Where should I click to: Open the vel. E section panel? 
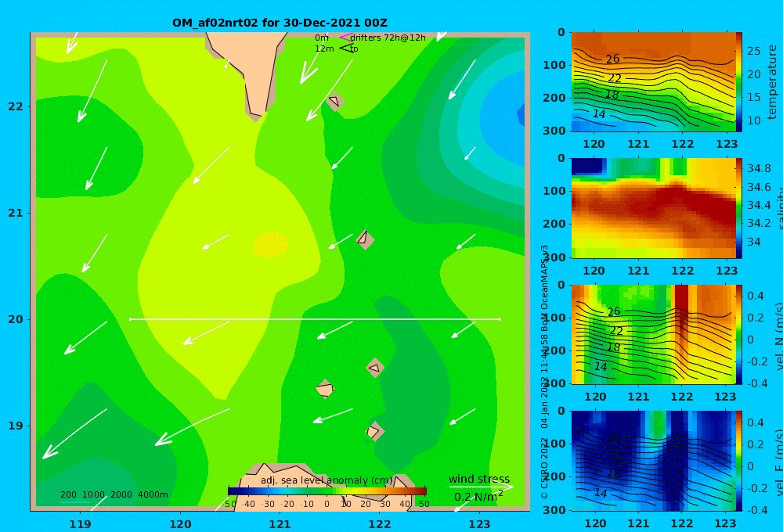(653, 461)
